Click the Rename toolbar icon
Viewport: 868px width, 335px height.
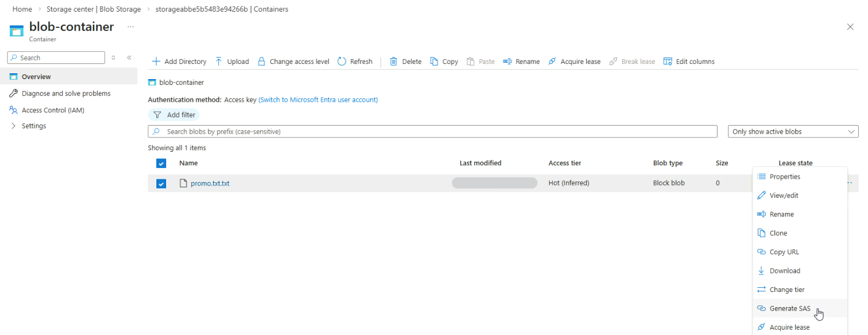click(x=507, y=62)
